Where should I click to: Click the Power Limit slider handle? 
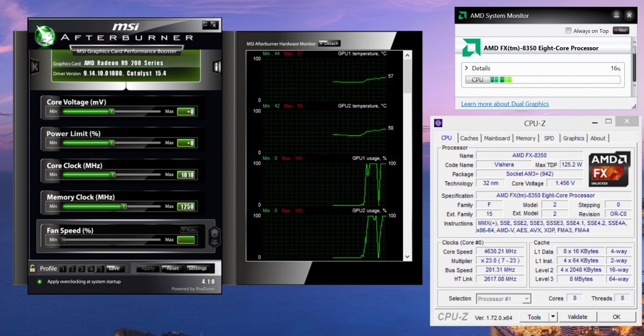pyautogui.click(x=112, y=143)
